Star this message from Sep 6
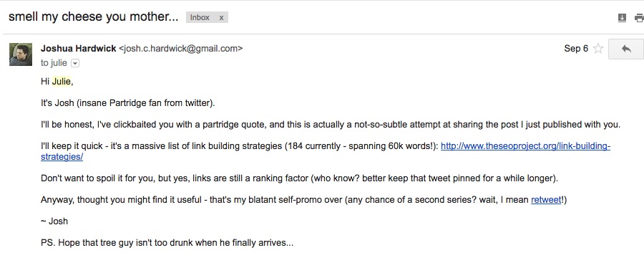 click(x=598, y=49)
